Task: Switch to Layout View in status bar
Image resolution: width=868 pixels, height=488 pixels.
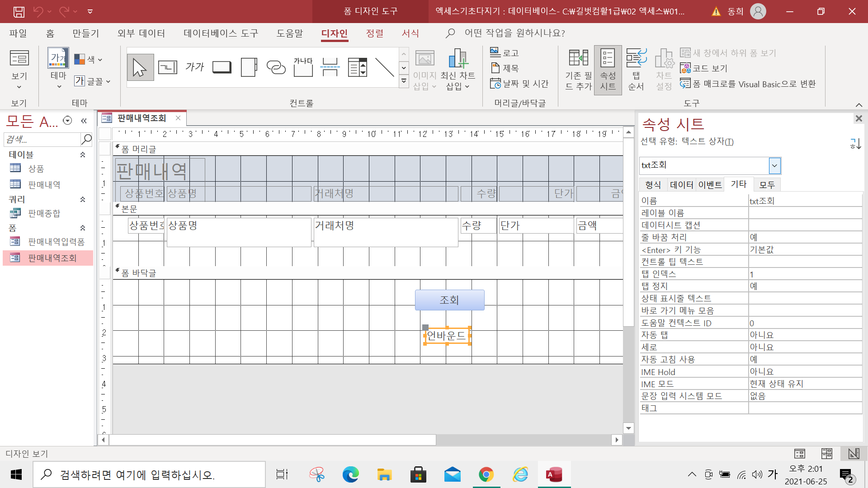Action: click(826, 453)
